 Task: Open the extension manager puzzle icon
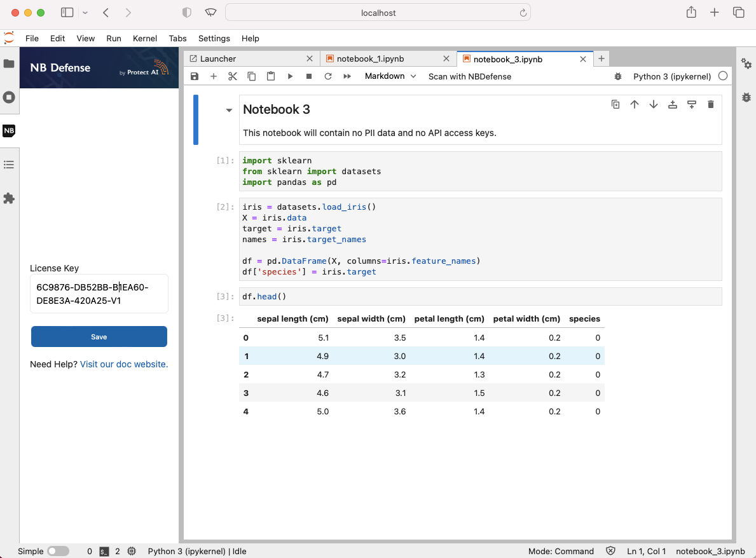pyautogui.click(x=9, y=199)
